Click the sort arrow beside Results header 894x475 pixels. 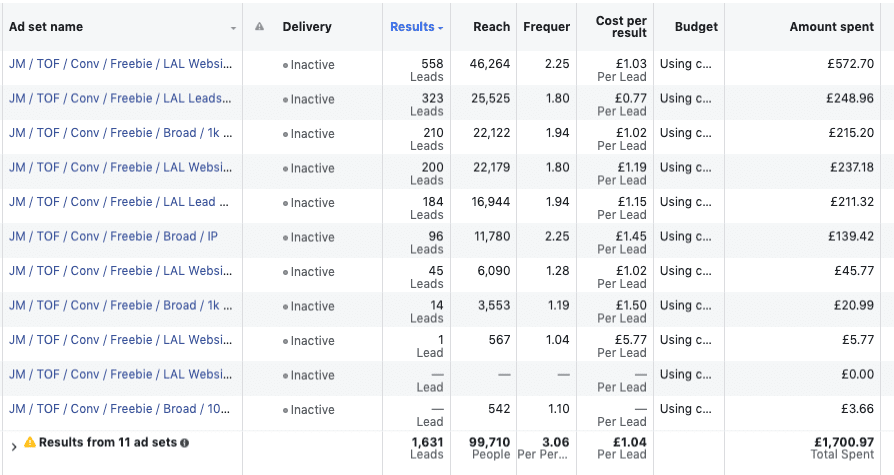pos(441,28)
